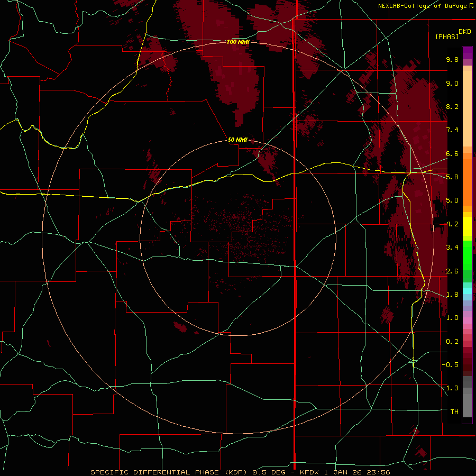Click the TH threshold legend label
476x476 pixels.
pyautogui.click(x=454, y=412)
